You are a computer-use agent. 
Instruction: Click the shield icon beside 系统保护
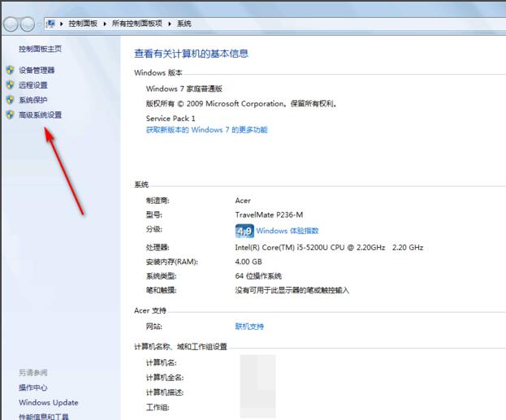point(10,100)
